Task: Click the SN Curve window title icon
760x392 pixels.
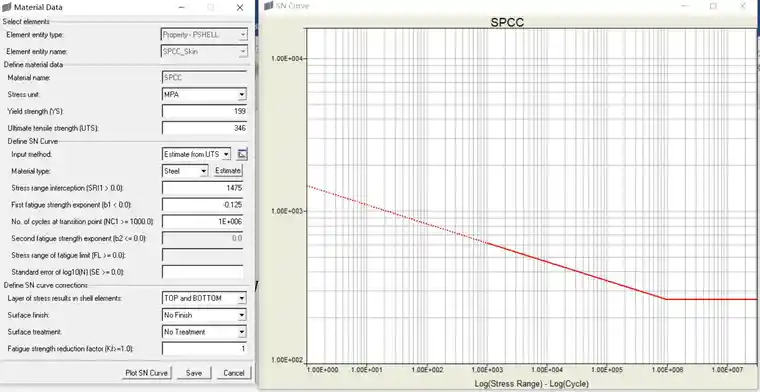Action: 269,6
